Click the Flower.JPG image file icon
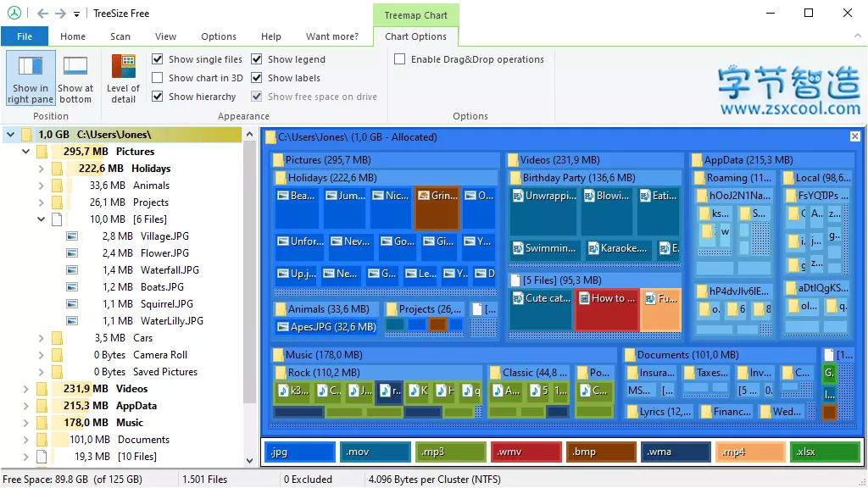Viewport: 868px width, 488px height. click(x=72, y=253)
